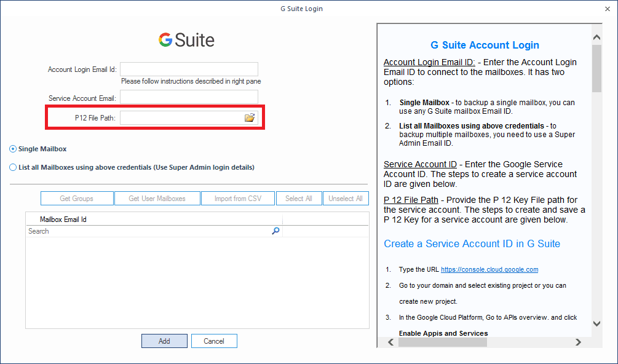Image resolution: width=618 pixels, height=364 pixels.
Task: Click the help pane scroll up arrow
Action: click(x=596, y=38)
